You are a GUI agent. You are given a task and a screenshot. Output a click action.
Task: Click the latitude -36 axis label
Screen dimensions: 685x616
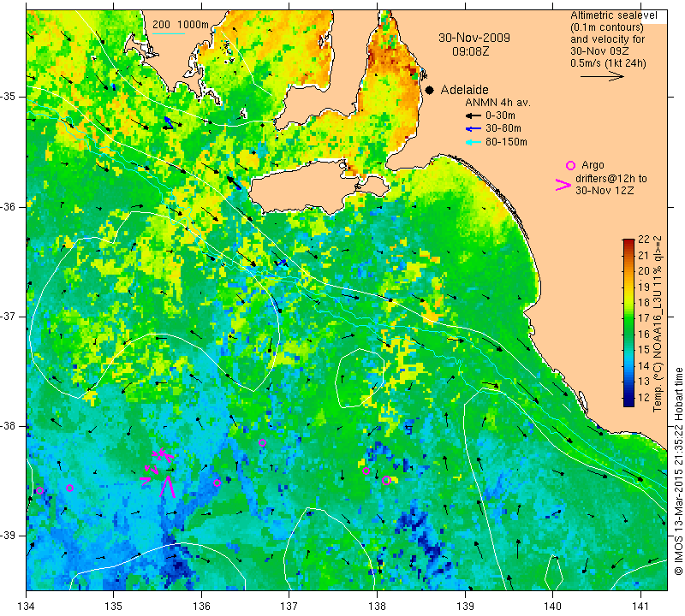click(9, 206)
